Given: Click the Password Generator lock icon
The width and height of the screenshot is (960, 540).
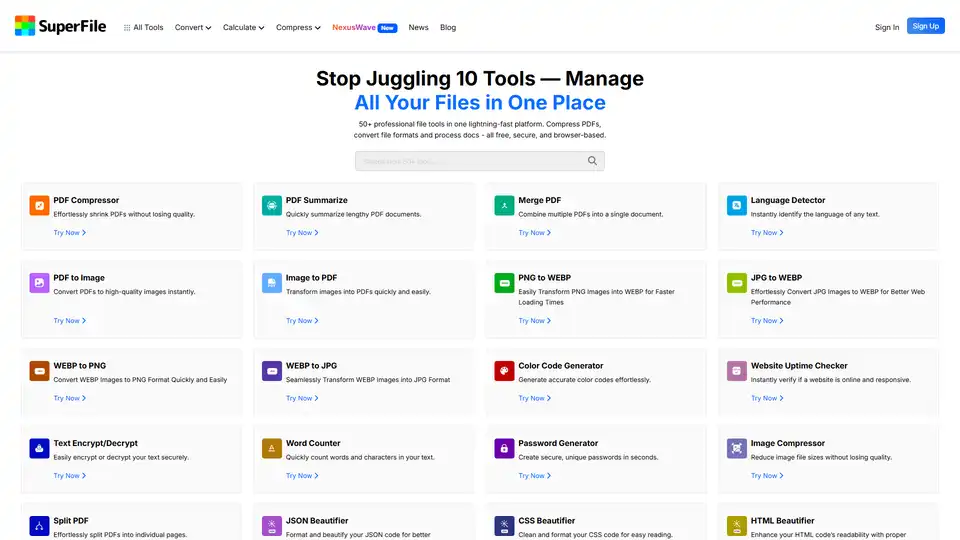Looking at the screenshot, I should point(504,449).
